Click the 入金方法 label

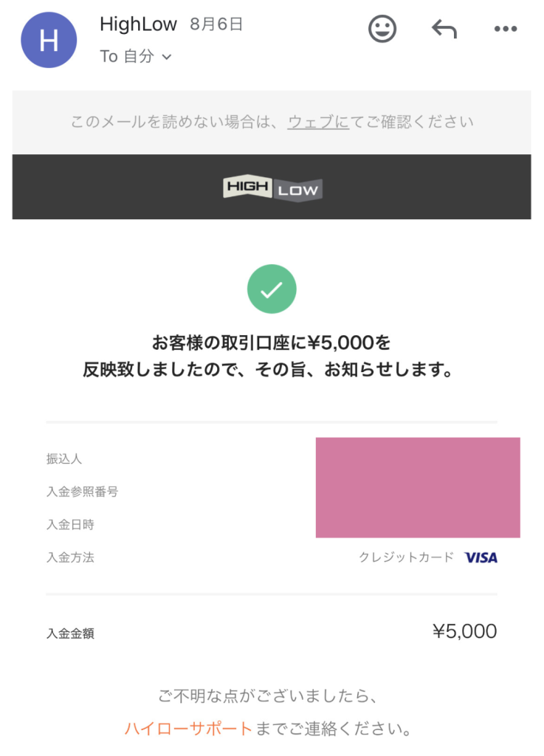click(70, 557)
